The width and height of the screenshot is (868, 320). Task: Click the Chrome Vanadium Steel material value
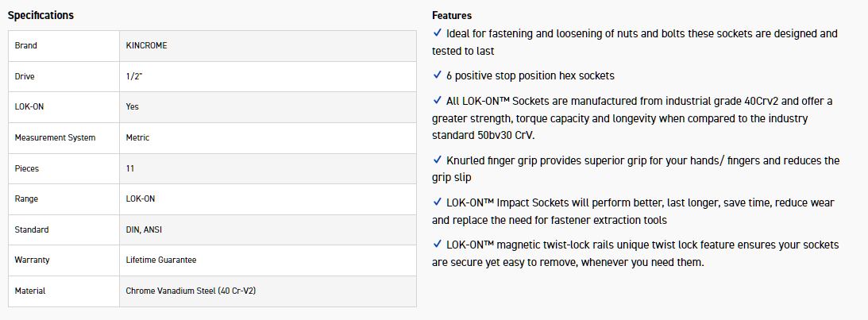pyautogui.click(x=191, y=291)
